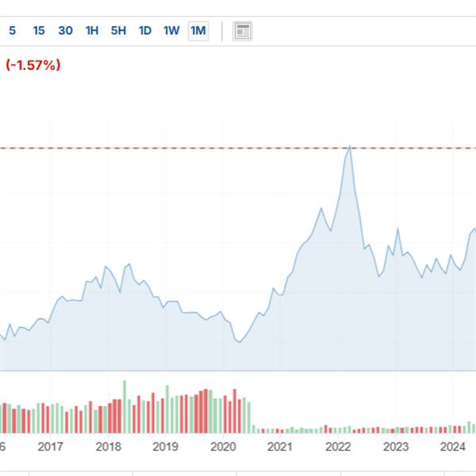Set timeframe to 1H
The image size is (476, 476).
tap(92, 31)
